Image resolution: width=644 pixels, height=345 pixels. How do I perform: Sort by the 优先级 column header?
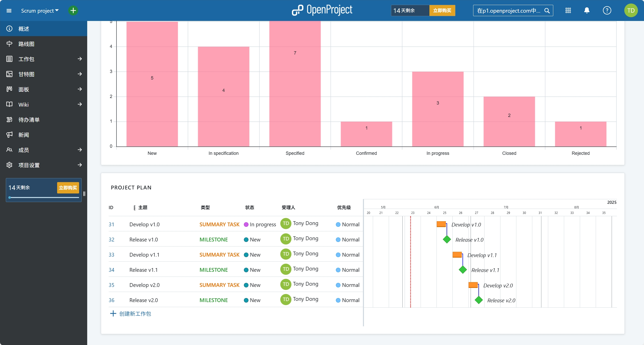point(344,208)
